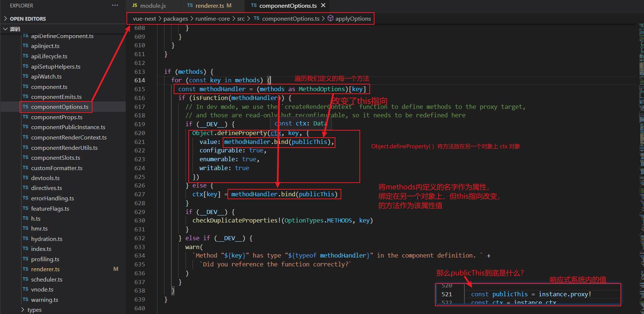Open renderer.ts in explorer
The height and width of the screenshot is (314, 644).
click(45, 269)
